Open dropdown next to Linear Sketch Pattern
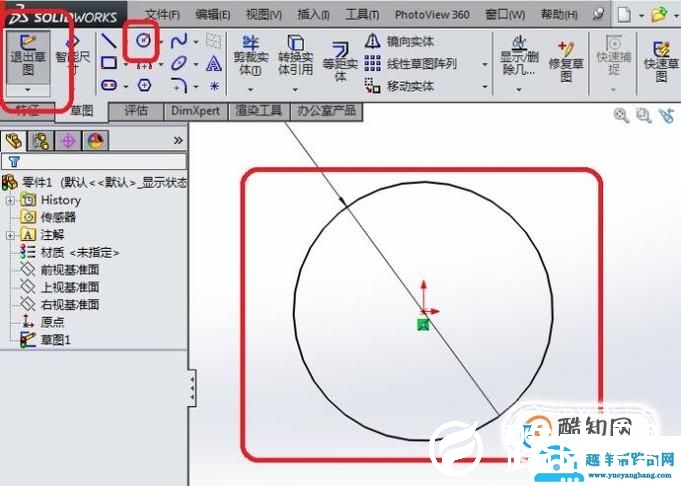This screenshot has width=681, height=486. click(x=485, y=64)
